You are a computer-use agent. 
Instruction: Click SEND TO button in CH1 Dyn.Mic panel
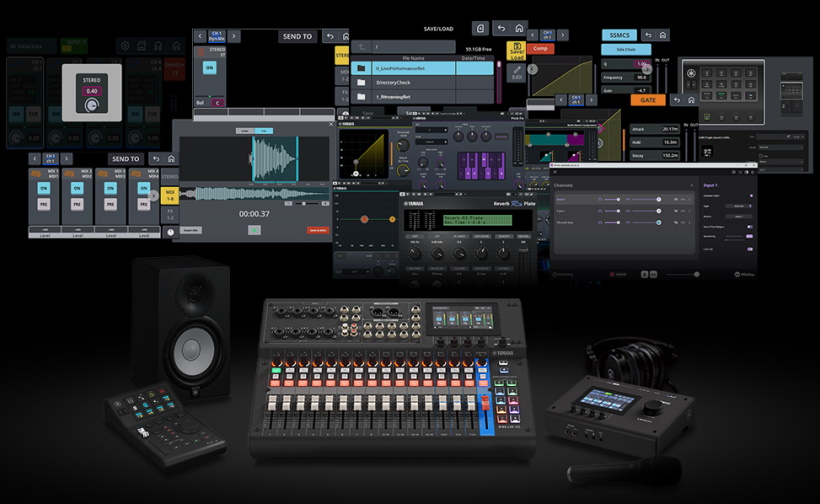pos(298,36)
